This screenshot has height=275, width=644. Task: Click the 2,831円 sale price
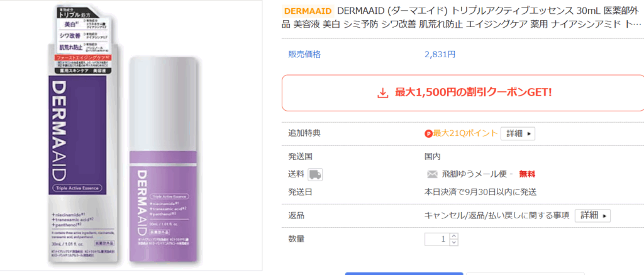440,54
